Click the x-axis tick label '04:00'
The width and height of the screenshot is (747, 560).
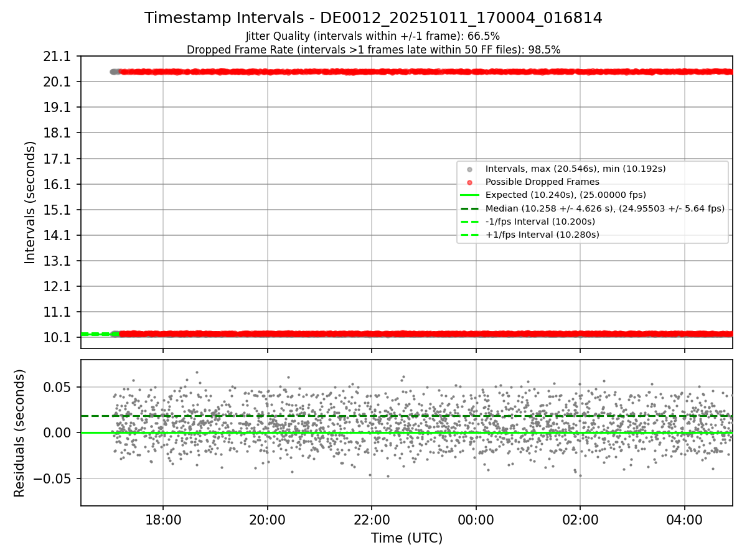(x=685, y=519)
